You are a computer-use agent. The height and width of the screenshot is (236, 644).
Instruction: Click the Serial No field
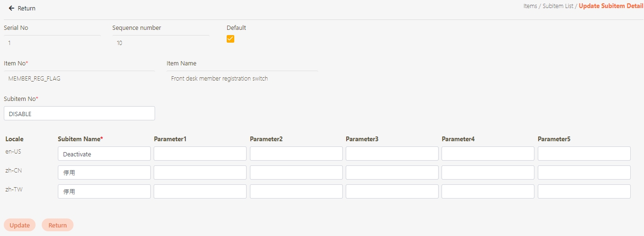pyautogui.click(x=52, y=43)
